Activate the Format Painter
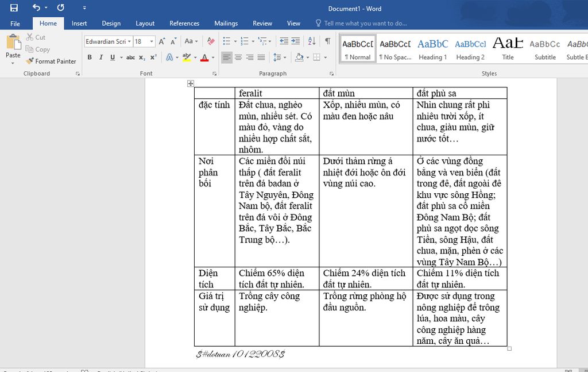 pos(51,61)
